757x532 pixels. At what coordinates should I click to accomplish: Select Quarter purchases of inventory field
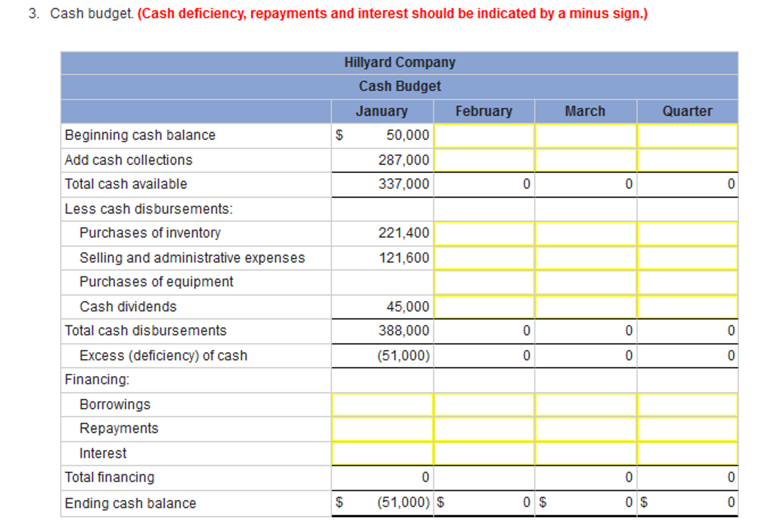[x=687, y=233]
